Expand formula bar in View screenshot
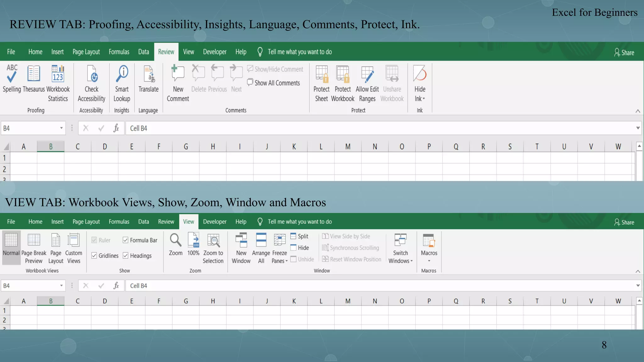This screenshot has width=644, height=362. (x=638, y=285)
